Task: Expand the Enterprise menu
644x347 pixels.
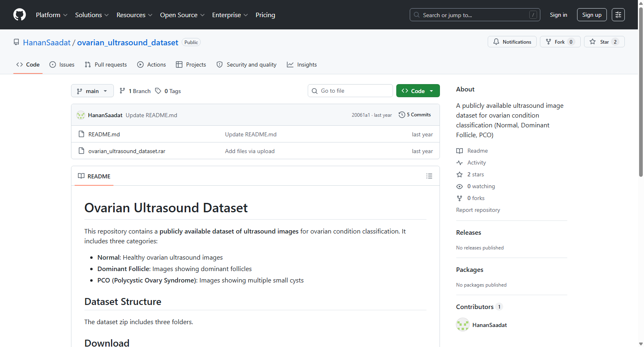Action: click(230, 15)
